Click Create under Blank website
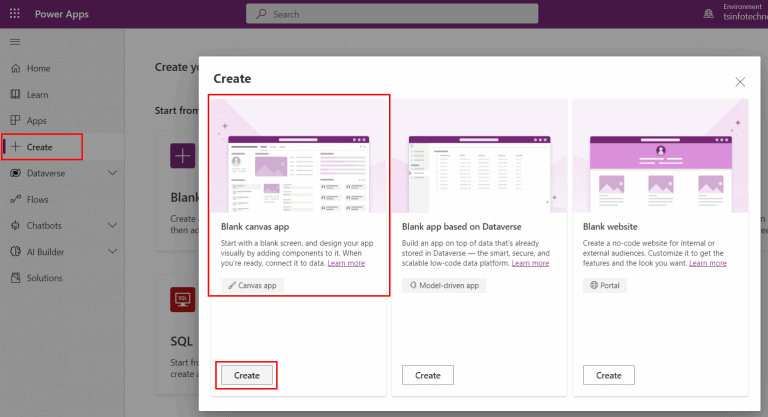 (x=609, y=375)
